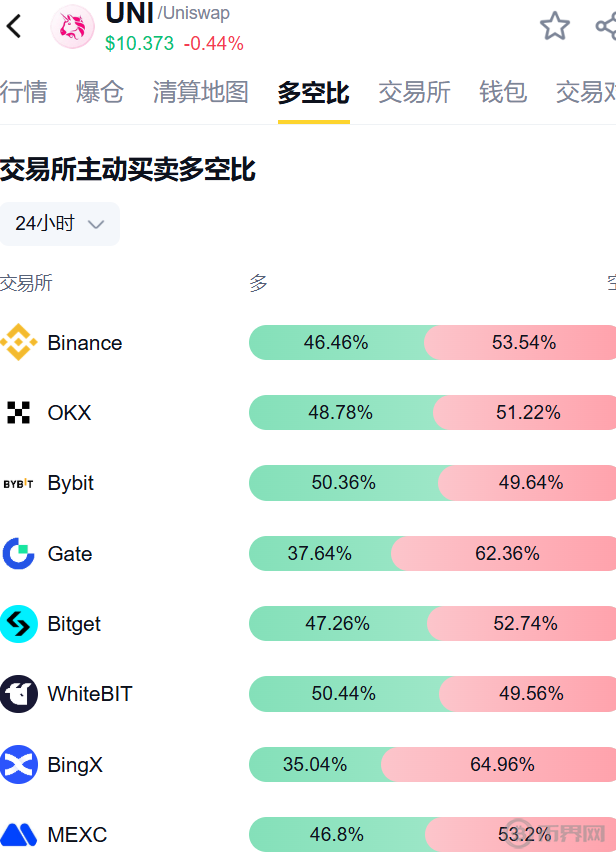Image resolution: width=616 pixels, height=861 pixels.
Task: Tap the Gate exchange logo
Action: click(19, 554)
